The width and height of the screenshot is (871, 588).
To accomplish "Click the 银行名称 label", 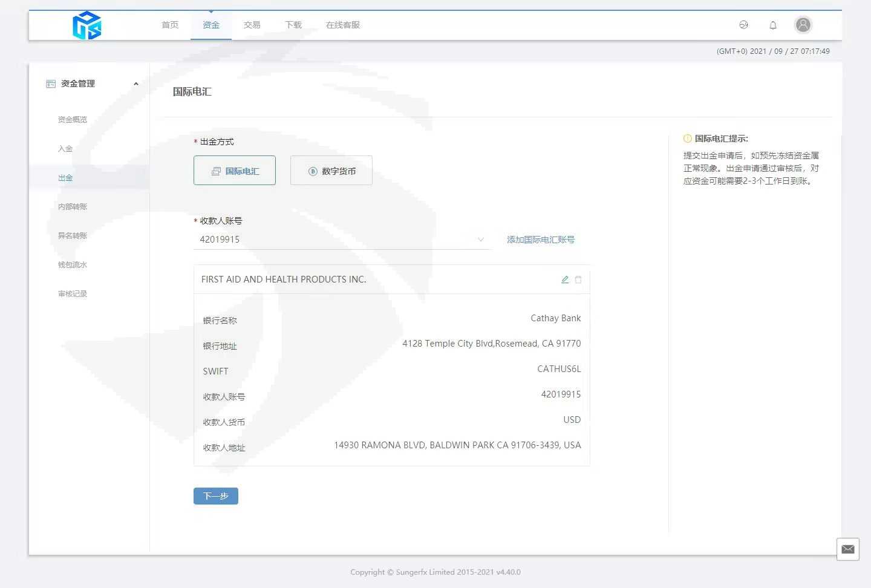I will [x=220, y=321].
